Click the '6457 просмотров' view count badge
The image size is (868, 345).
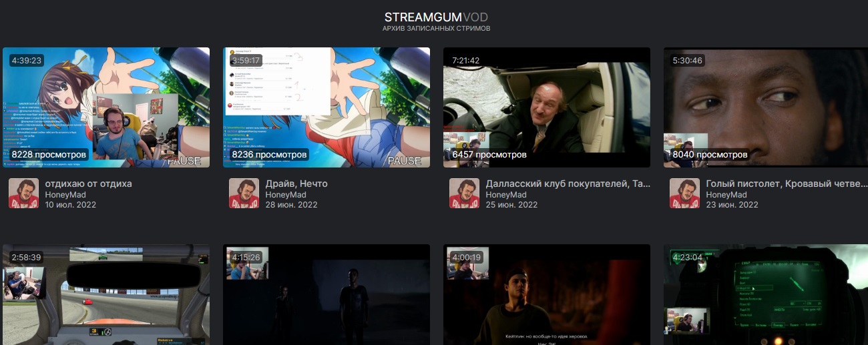pyautogui.click(x=489, y=155)
